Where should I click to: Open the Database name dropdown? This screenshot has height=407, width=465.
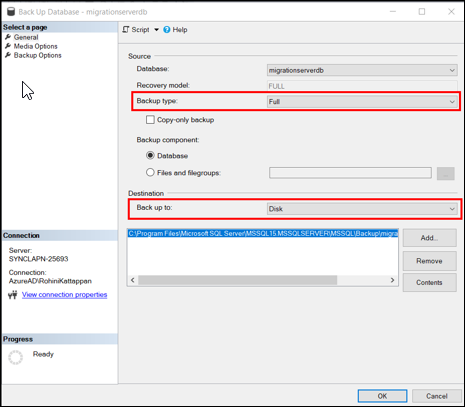pos(362,70)
